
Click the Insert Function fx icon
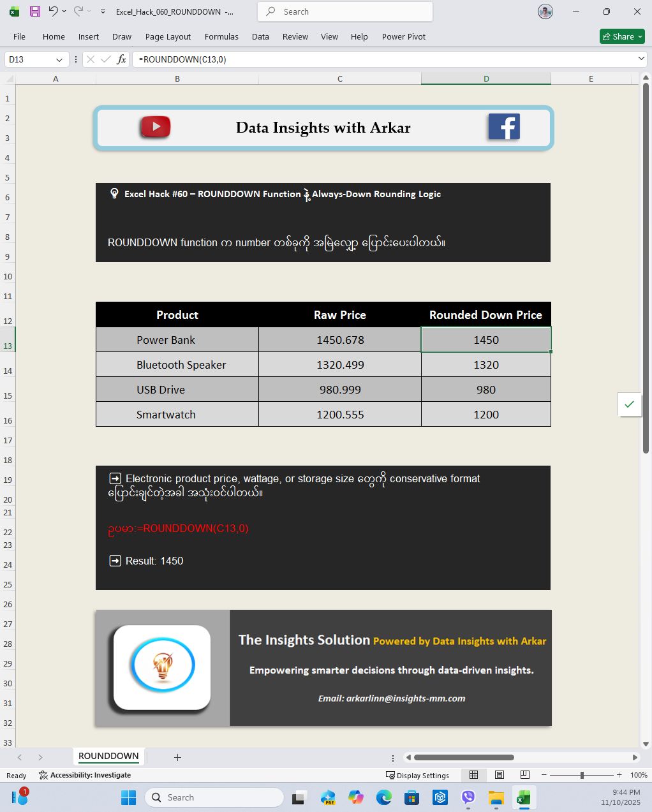(121, 59)
